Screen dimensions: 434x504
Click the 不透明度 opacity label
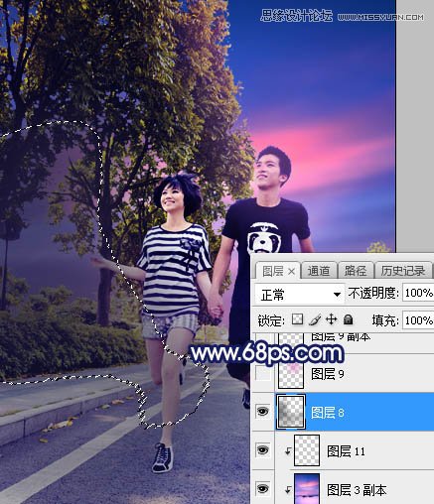[373, 293]
